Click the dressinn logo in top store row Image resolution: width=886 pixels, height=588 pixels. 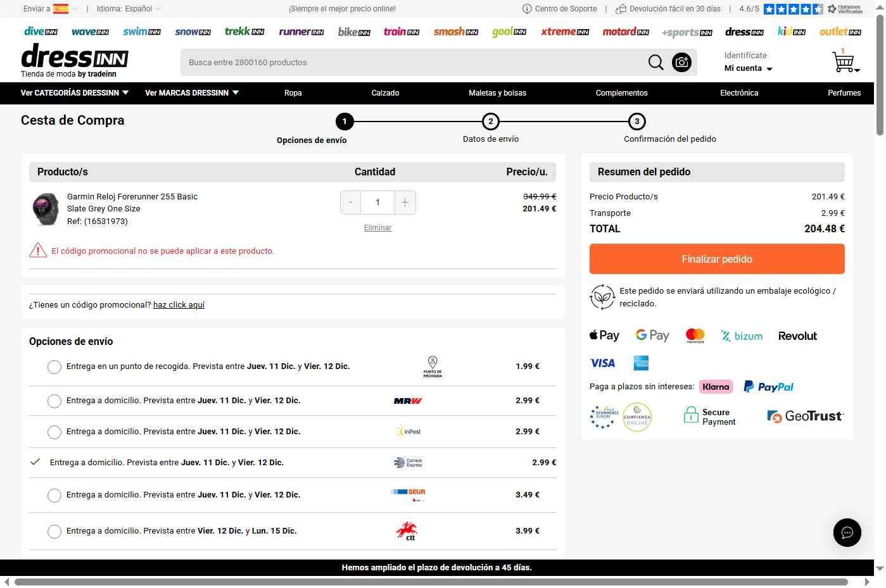744,32
